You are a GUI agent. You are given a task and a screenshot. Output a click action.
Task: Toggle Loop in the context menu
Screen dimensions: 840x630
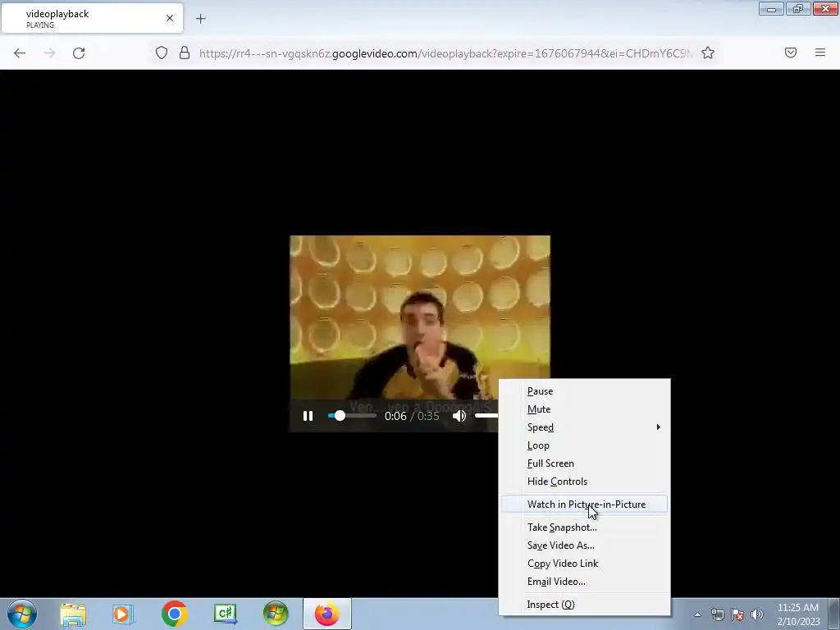585,445
